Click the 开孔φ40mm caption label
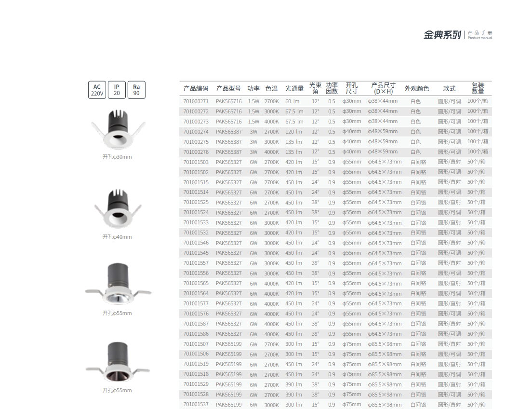Screen dimensions: 532x410 pos(117,237)
